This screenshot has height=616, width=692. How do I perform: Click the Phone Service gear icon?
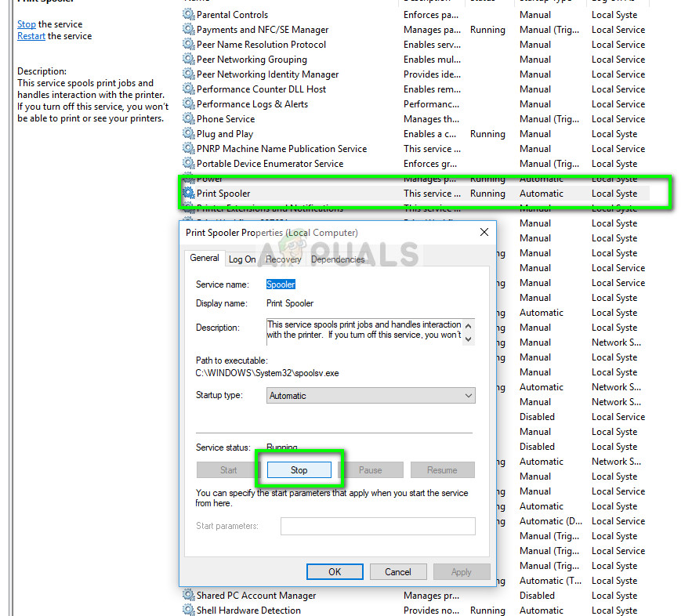[188, 118]
